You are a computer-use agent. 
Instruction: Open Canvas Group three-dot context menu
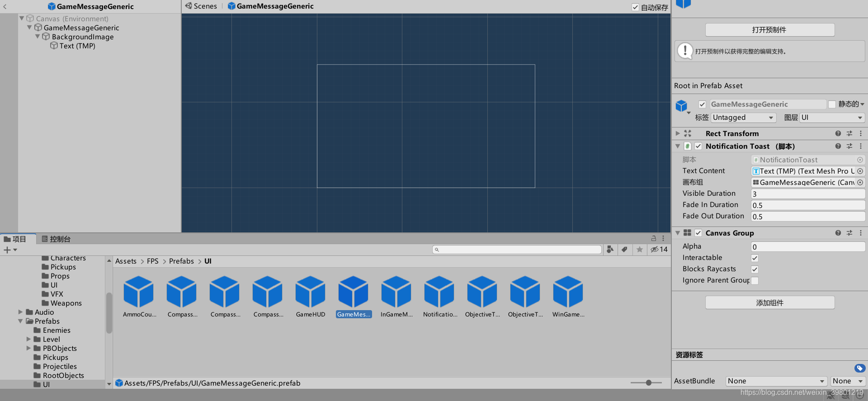click(x=861, y=233)
